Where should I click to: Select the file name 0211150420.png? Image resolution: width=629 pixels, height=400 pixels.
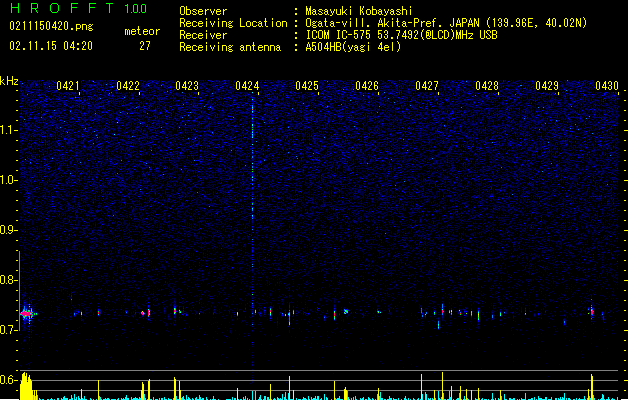coord(51,26)
